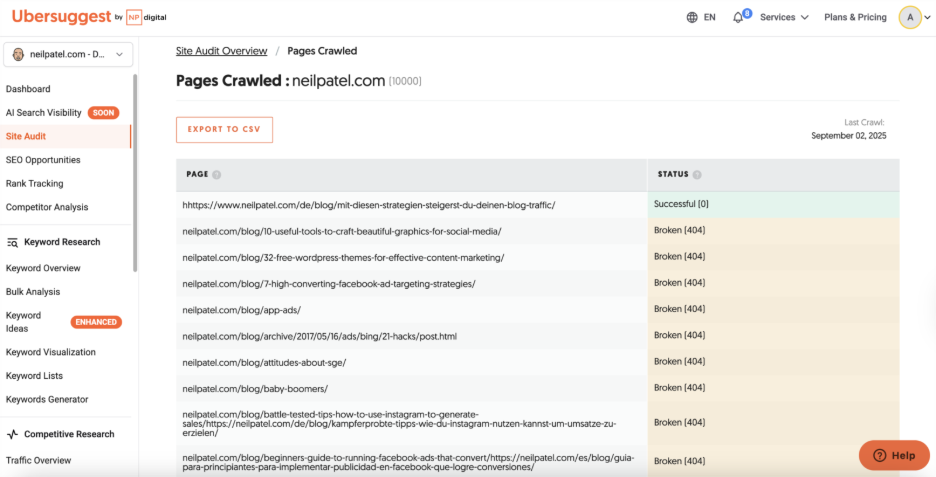The width and height of the screenshot is (936, 477).
Task: Go to Rank Tracking
Action: click(35, 184)
